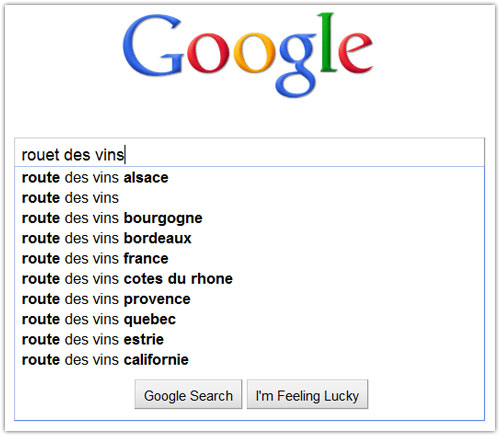The width and height of the screenshot is (500, 436).
Task: Click the yellow letter o in logo
Action: coord(255,53)
